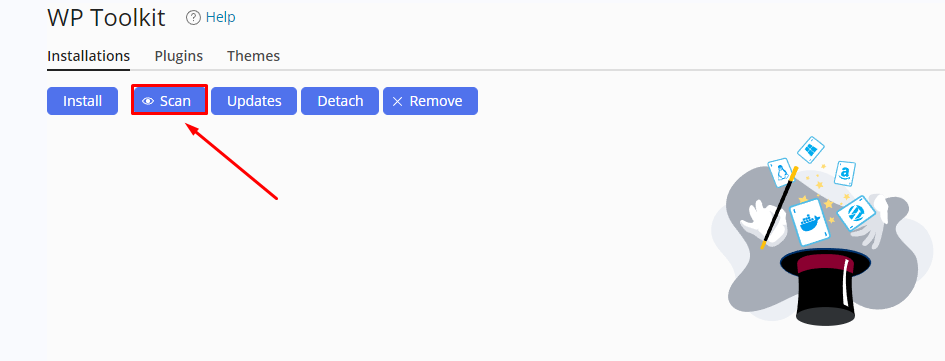This screenshot has width=945, height=361.
Task: Click the Docker whale card
Action: [807, 225]
